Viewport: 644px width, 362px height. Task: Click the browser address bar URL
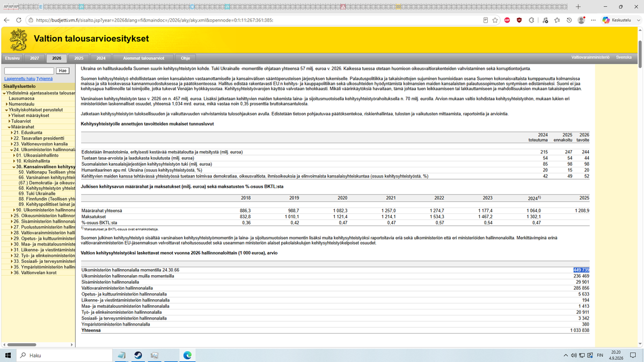[155, 20]
